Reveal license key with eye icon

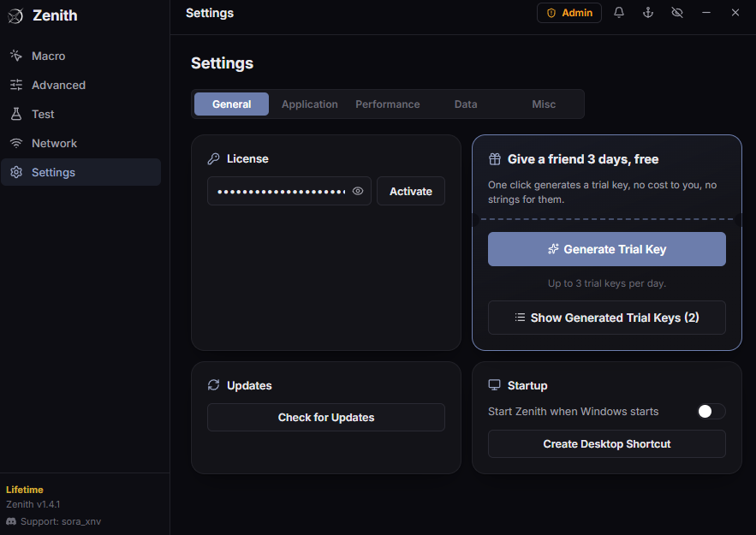(358, 191)
